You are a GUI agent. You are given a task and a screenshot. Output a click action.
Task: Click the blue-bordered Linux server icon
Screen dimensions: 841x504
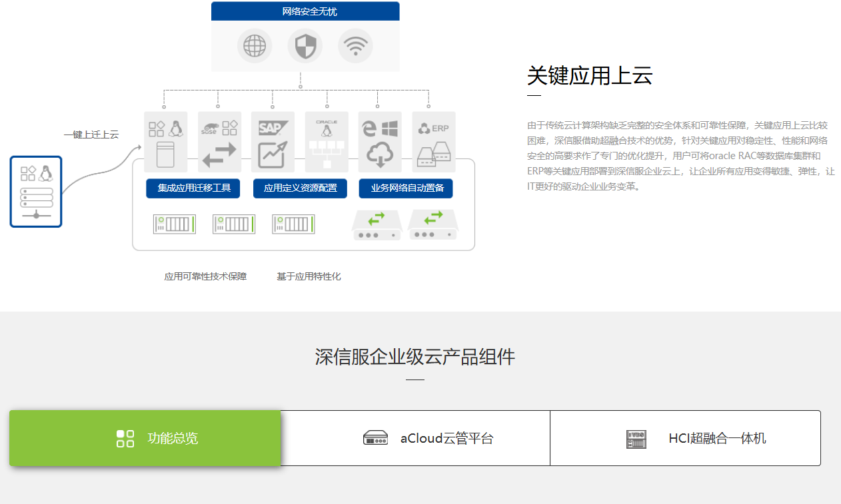click(36, 192)
